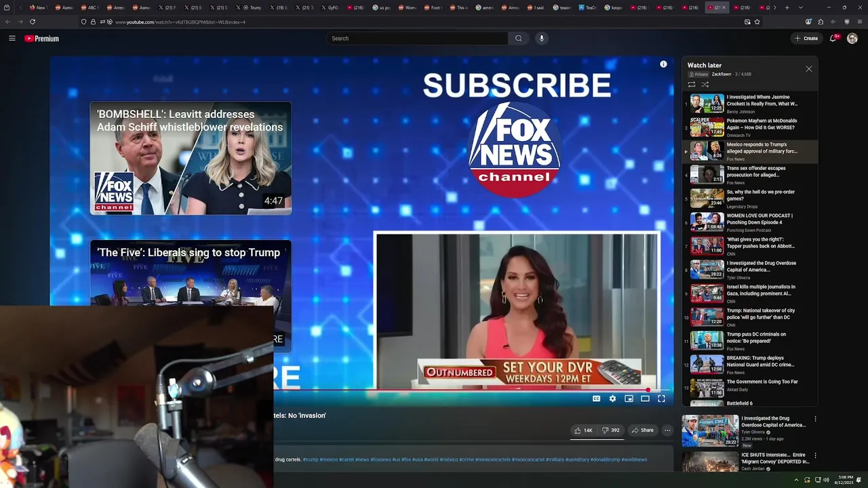Open options for Tyler Oliveira recommended video
The width and height of the screenshot is (868, 488).
tap(815, 420)
